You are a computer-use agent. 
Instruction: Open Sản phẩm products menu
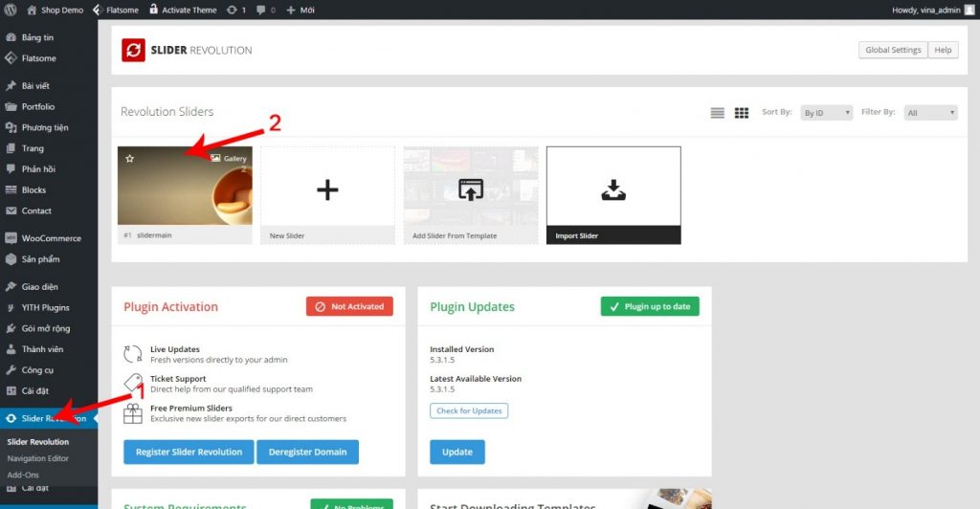click(x=40, y=259)
